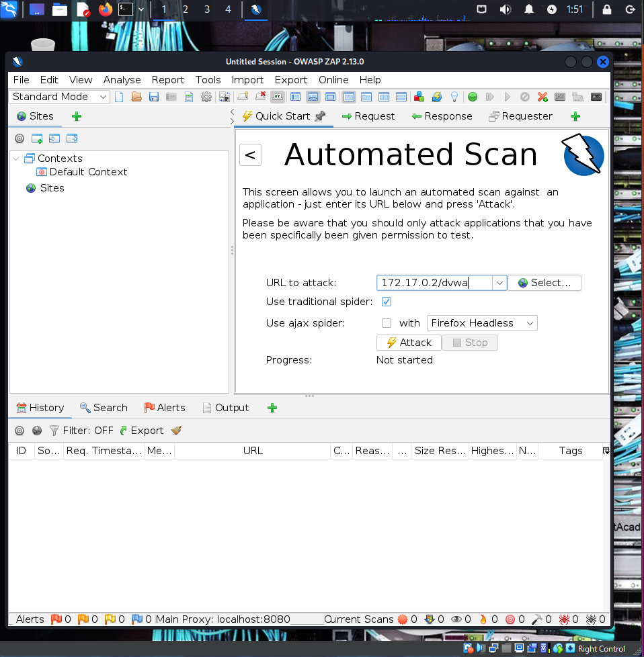Click the Stop button
The width and height of the screenshot is (644, 657).
coord(470,343)
